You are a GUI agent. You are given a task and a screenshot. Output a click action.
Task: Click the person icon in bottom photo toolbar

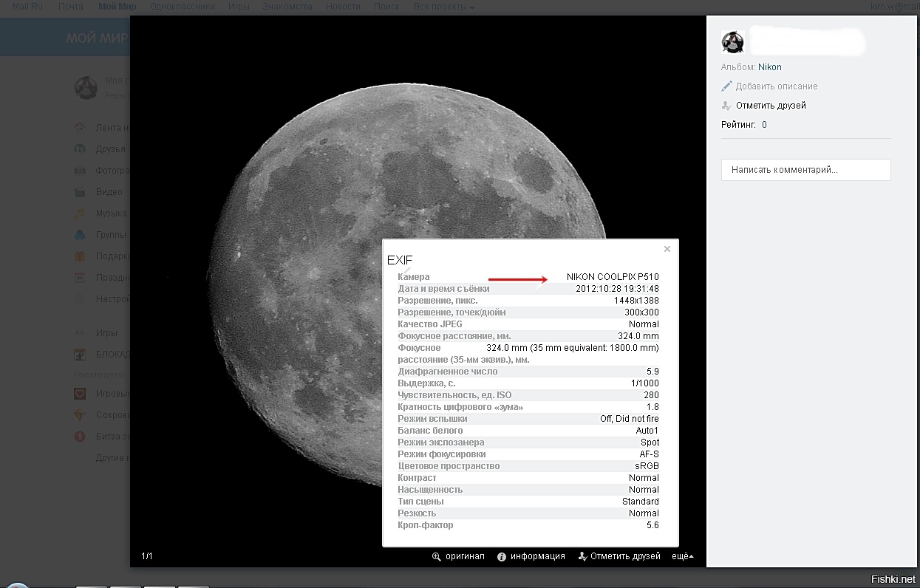coord(582,556)
